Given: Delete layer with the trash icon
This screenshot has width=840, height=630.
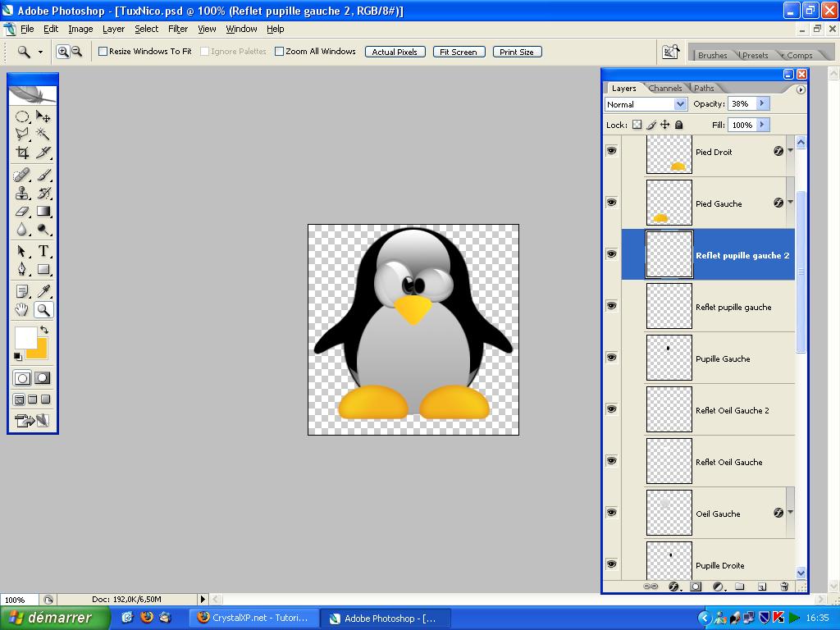Looking at the screenshot, I should [784, 586].
